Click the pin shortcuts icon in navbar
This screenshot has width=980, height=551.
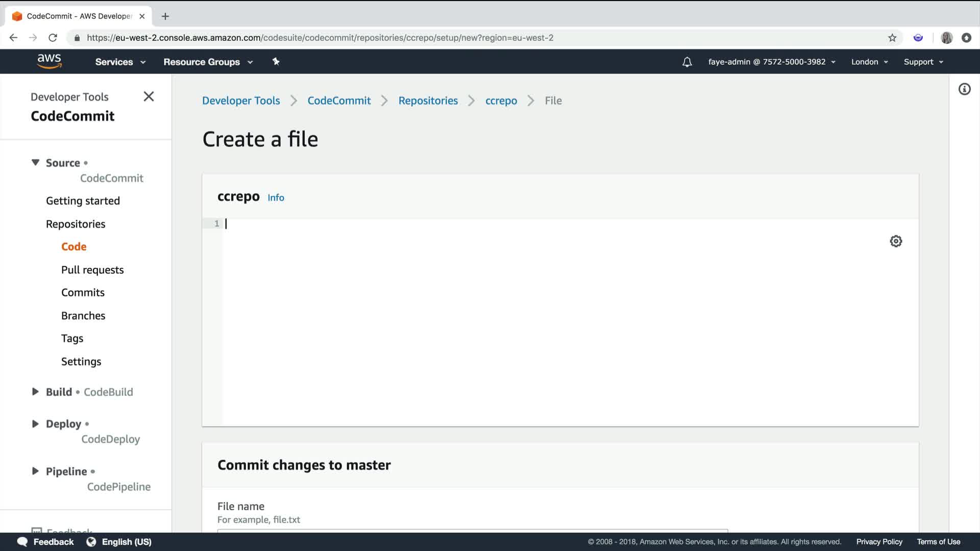(x=276, y=62)
